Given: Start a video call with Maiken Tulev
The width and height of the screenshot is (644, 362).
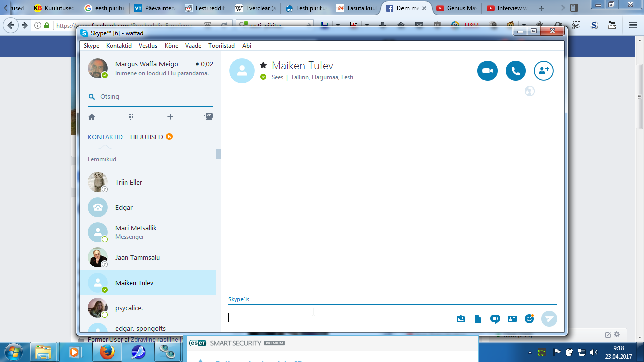Looking at the screenshot, I should pos(488,71).
